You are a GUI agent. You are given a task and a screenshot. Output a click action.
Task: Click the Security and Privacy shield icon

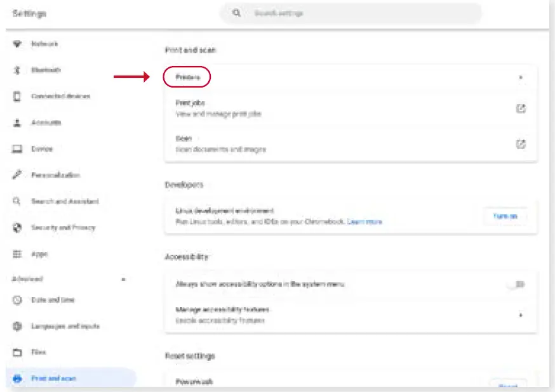(17, 227)
